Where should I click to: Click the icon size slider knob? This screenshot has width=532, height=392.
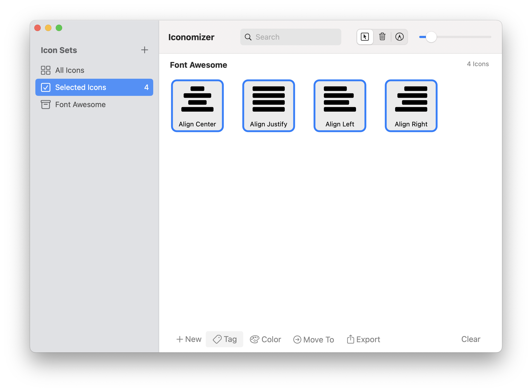coord(431,37)
